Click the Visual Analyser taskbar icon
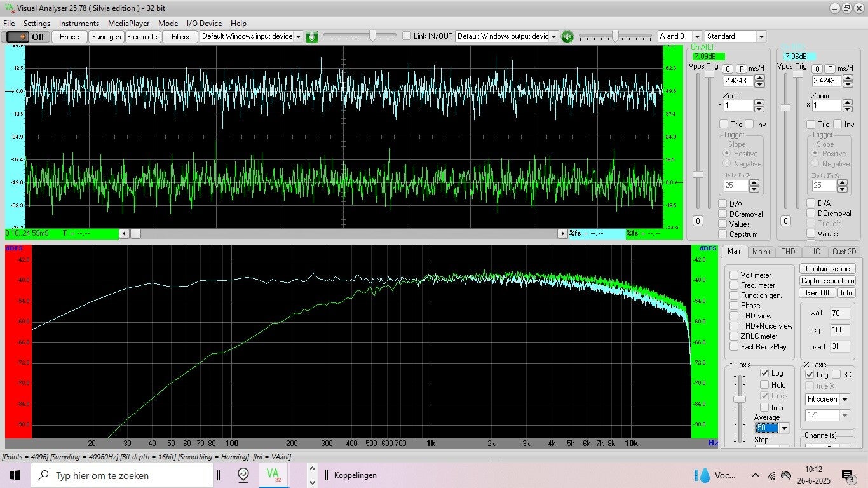The image size is (868, 488). click(273, 475)
